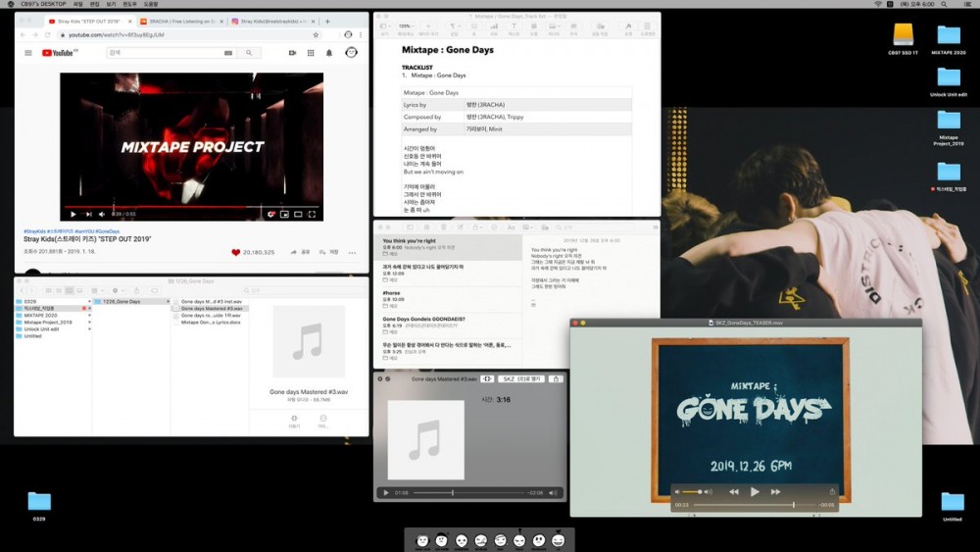This screenshot has height=552, width=980.
Task: Play the YouTube STEP OUT 2019 video
Action: (x=73, y=214)
